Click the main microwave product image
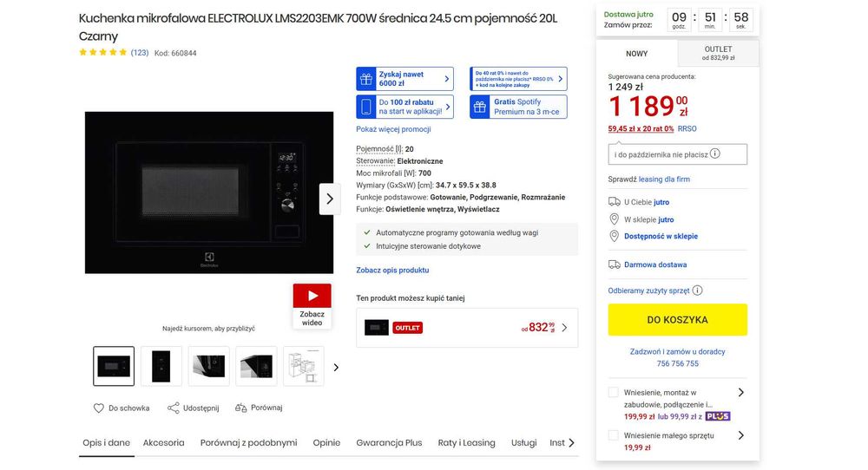This screenshot has width=868, height=470. (209, 193)
